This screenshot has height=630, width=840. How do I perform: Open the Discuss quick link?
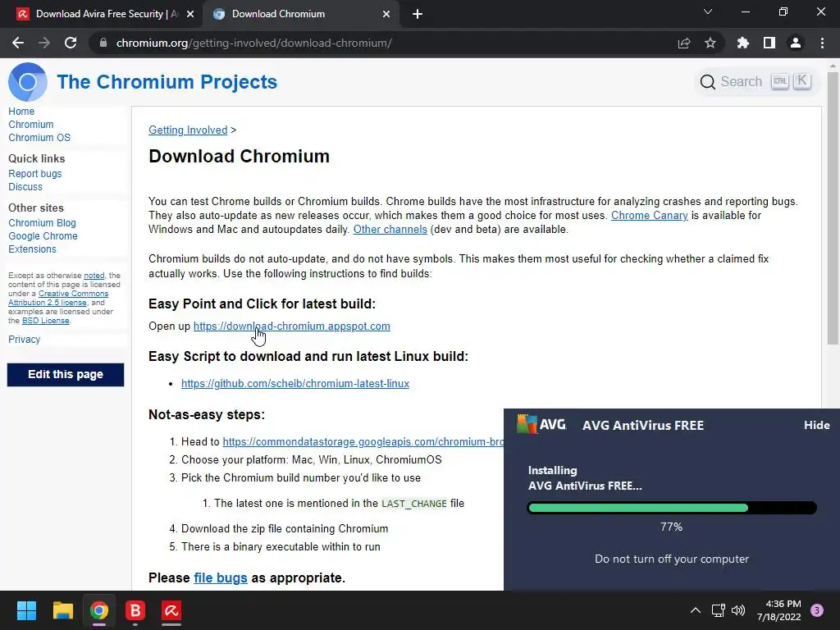pos(25,187)
